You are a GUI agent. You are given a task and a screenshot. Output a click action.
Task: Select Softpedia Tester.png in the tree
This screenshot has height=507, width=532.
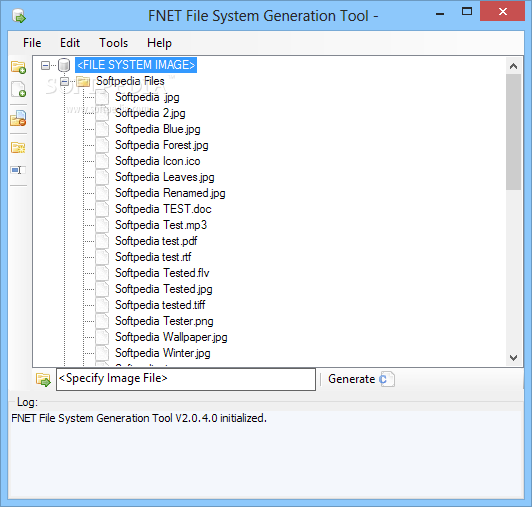pos(165,321)
